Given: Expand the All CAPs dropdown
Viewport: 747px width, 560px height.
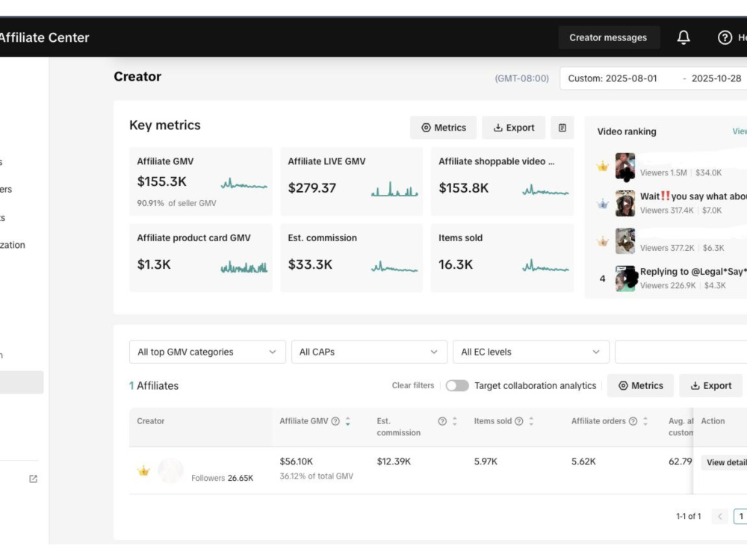Looking at the screenshot, I should [x=369, y=352].
